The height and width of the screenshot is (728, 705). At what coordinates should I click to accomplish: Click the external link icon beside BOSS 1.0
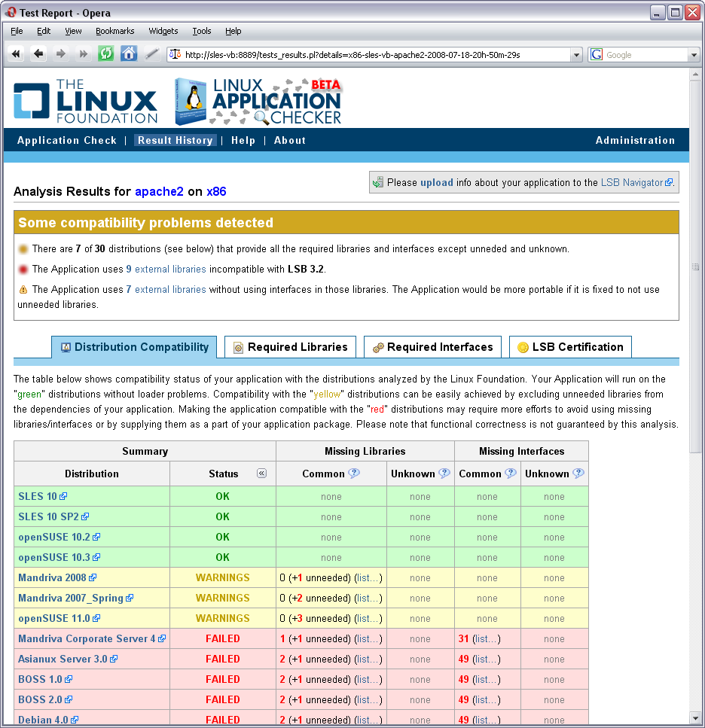pyautogui.click(x=69, y=679)
